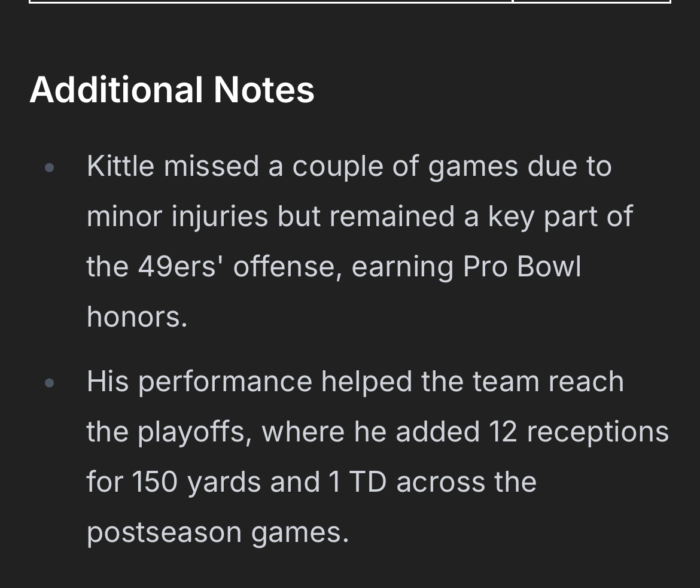Click the "team reach" words in second note

548,382
